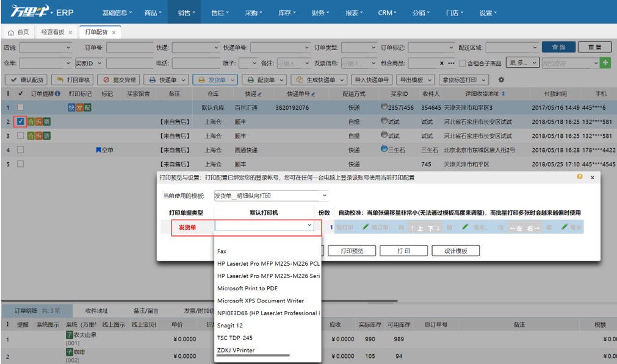Viewport: 617px width, 364px height.
Task: Click the edit pencil next to 快递单号 header
Action: click(x=314, y=95)
